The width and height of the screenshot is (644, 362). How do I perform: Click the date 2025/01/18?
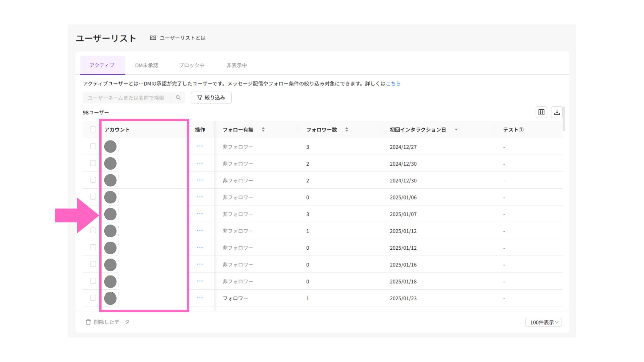coord(403,282)
